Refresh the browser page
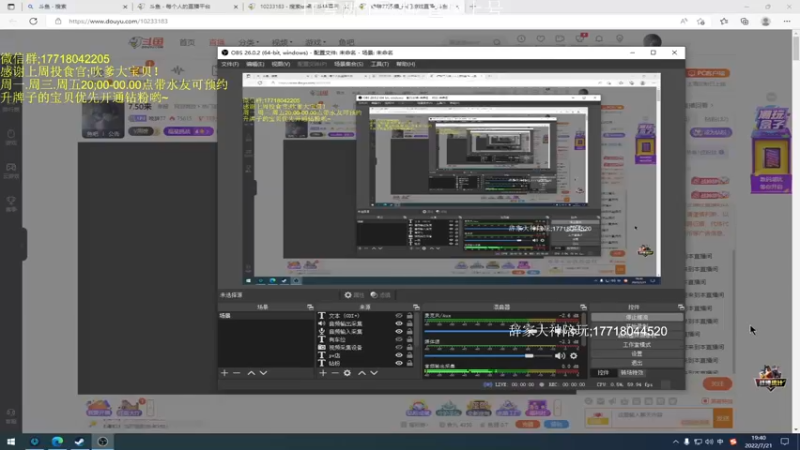The width and height of the screenshot is (800, 450). [33, 21]
